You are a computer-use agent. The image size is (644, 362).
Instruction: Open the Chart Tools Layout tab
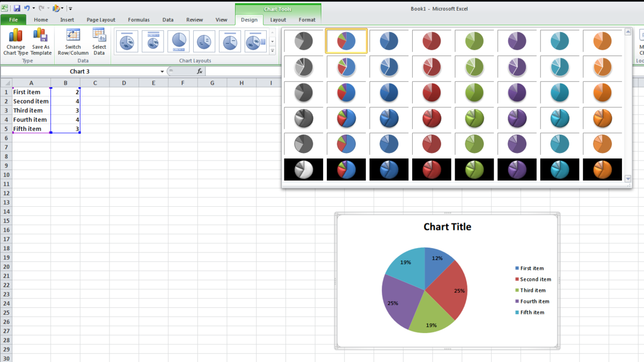[x=278, y=20]
